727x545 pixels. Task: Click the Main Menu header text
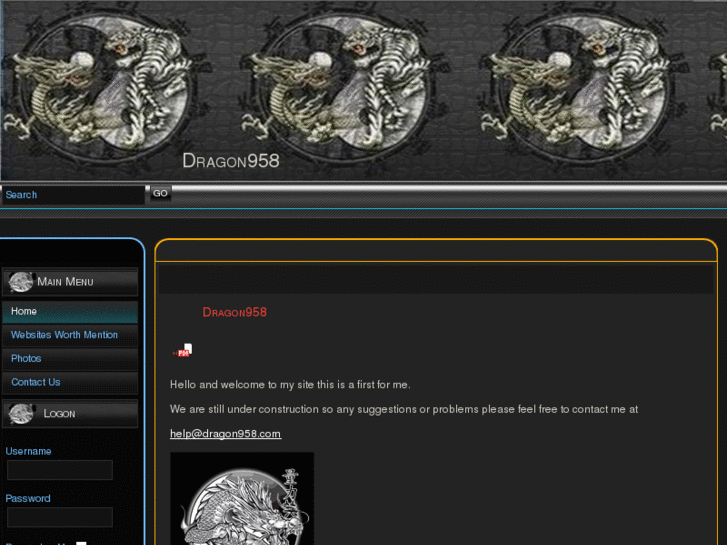point(65,282)
